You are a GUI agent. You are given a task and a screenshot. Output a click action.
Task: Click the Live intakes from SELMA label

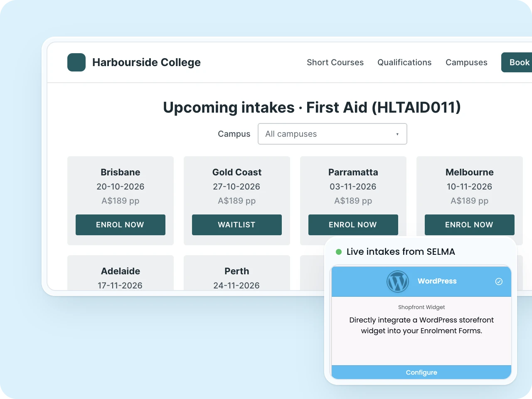coord(401,251)
